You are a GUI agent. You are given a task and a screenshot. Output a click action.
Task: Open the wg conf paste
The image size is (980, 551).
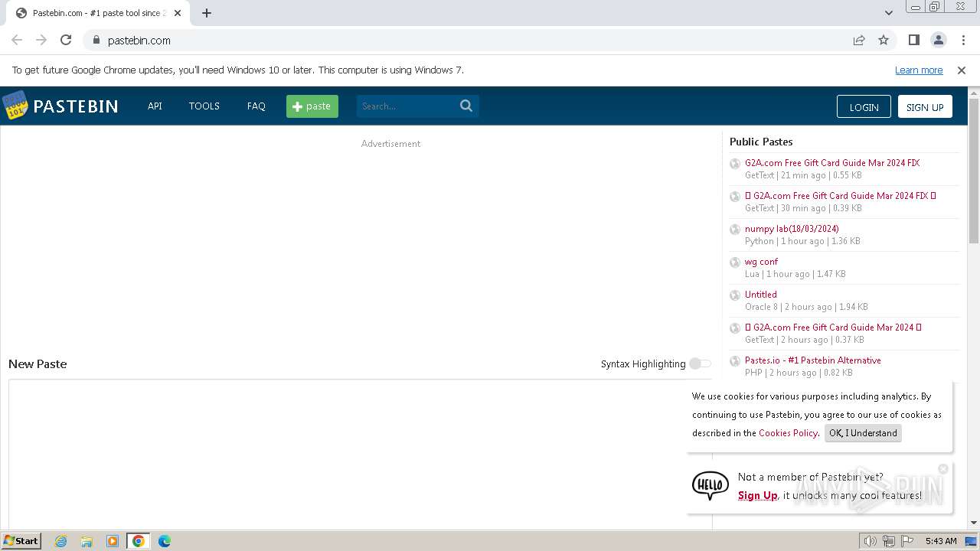(x=761, y=262)
